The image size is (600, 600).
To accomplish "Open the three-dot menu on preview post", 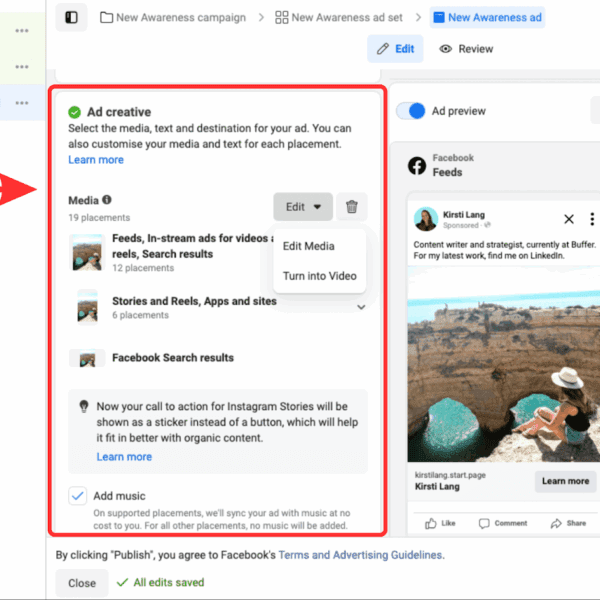I will (x=592, y=219).
